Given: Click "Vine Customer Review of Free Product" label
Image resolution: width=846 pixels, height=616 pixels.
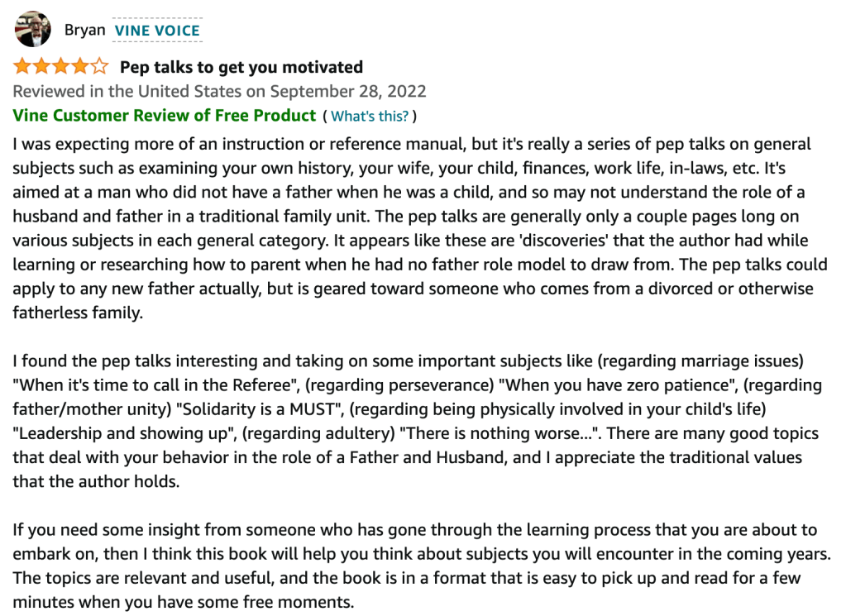Looking at the screenshot, I should point(165,116).
